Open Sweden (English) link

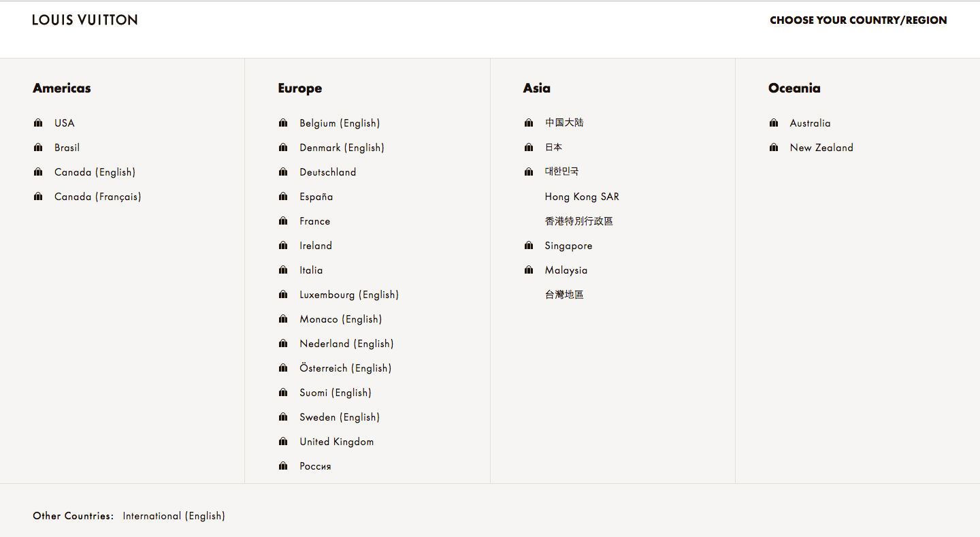tap(340, 417)
